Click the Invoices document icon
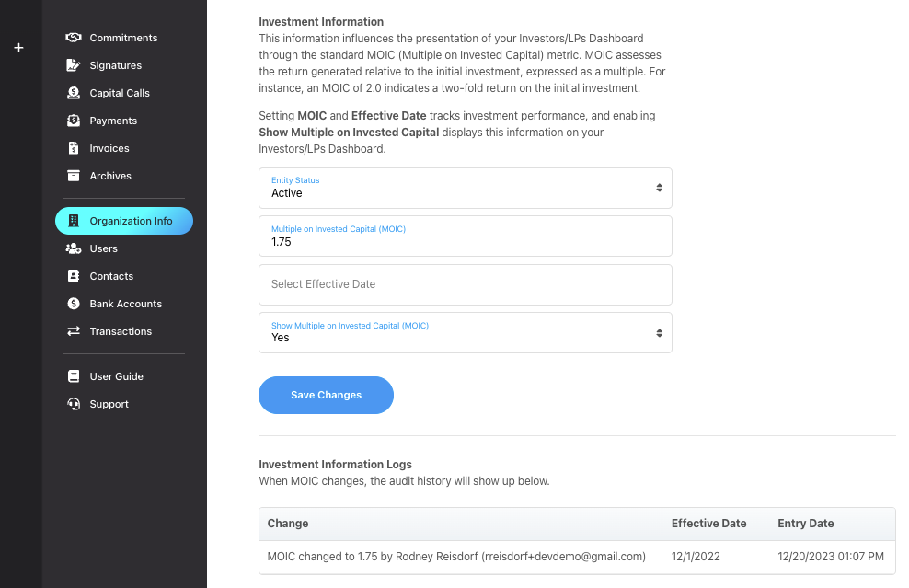The height and width of the screenshot is (588, 909). pos(74,148)
